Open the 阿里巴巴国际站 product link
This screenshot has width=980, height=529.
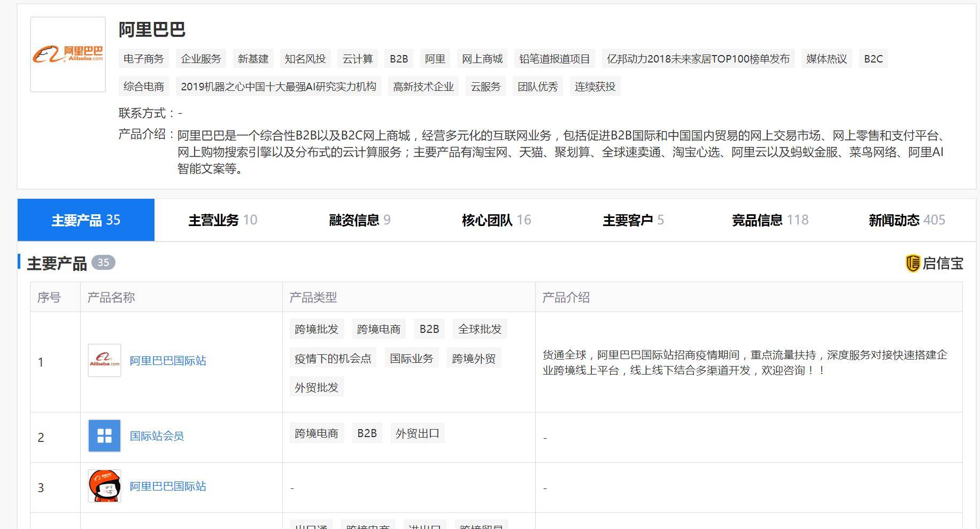168,360
